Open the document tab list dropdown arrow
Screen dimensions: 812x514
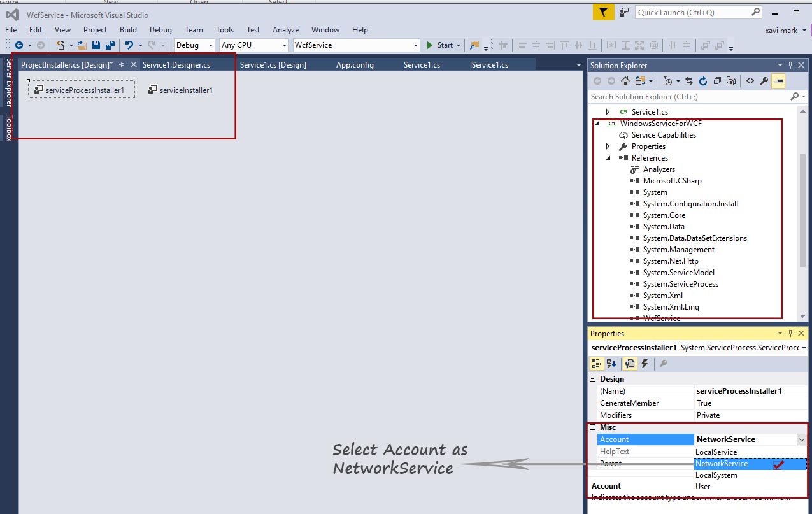point(578,65)
